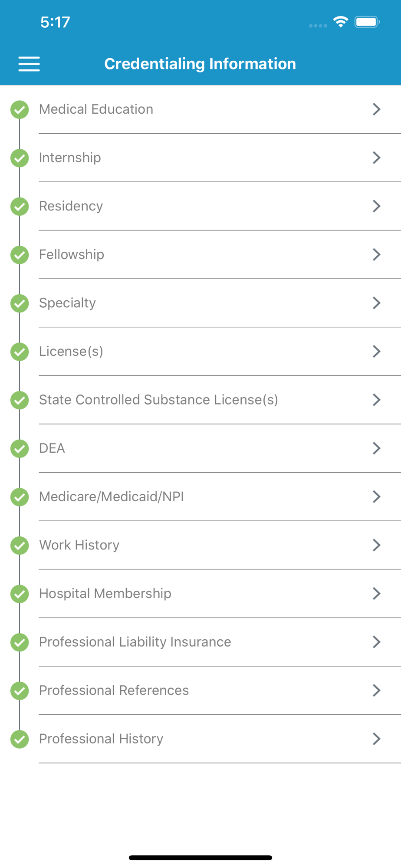Screen dimensions: 401x868
Task: Click the green check beside Professional History
Action: point(20,739)
